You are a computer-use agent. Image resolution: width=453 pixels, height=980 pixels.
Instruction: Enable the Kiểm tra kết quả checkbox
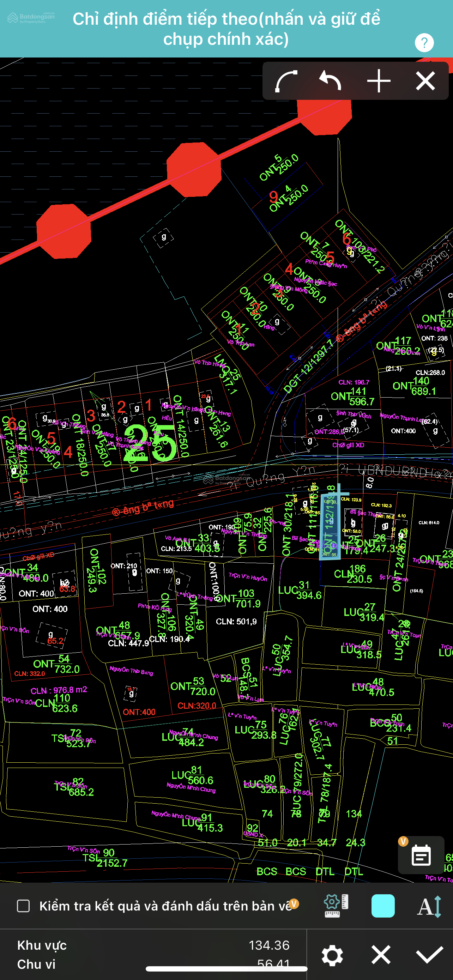point(24,906)
